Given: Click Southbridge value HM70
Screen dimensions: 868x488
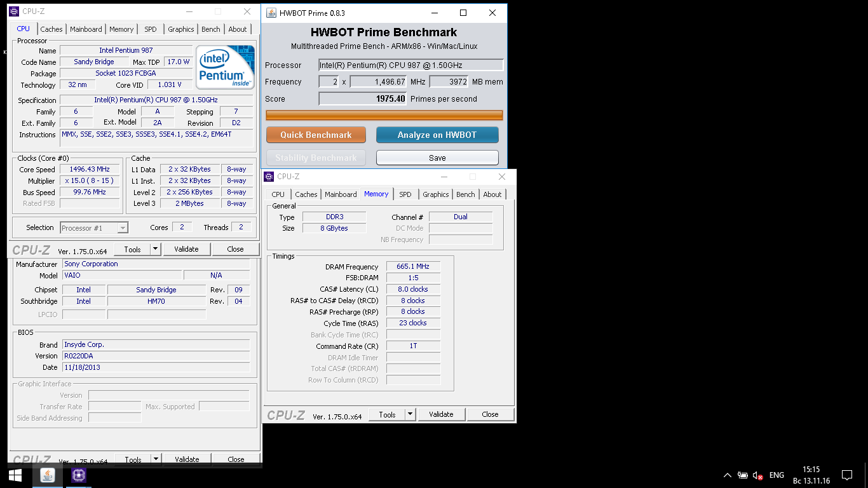Looking at the screenshot, I should pos(156,301).
